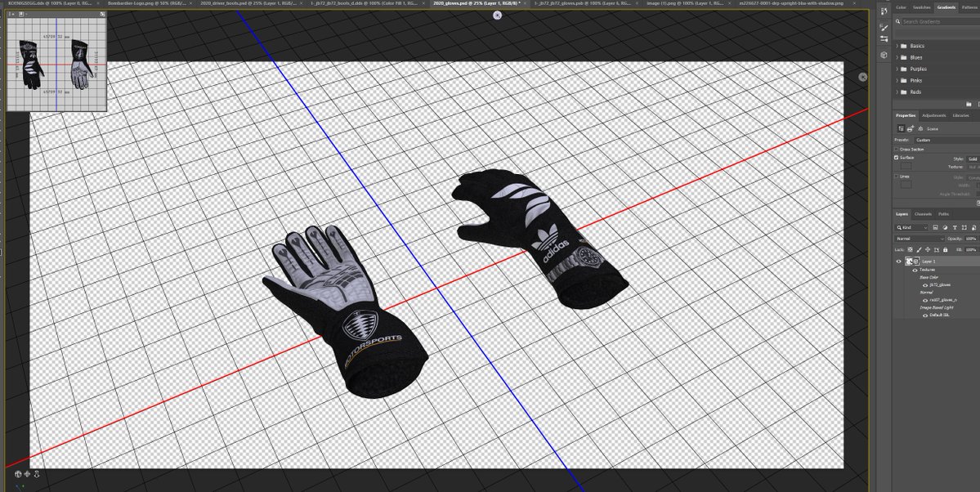This screenshot has width=980, height=492.
Task: Select the Scene environment properties icon
Action: point(901,128)
